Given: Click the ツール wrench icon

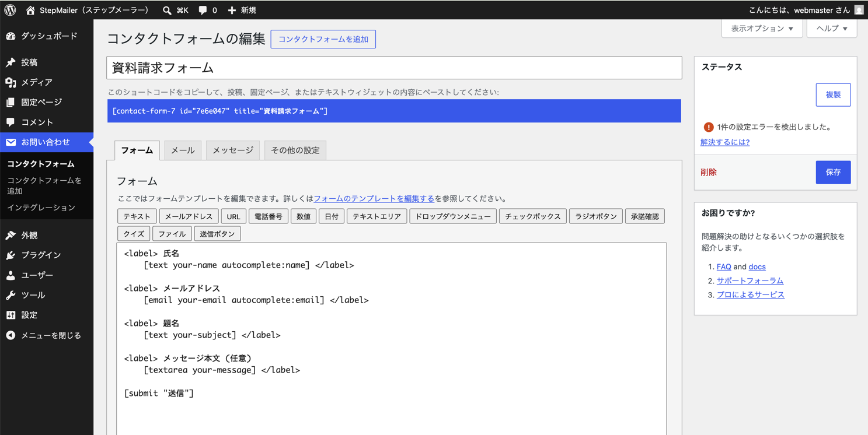Looking at the screenshot, I should pyautogui.click(x=11, y=295).
